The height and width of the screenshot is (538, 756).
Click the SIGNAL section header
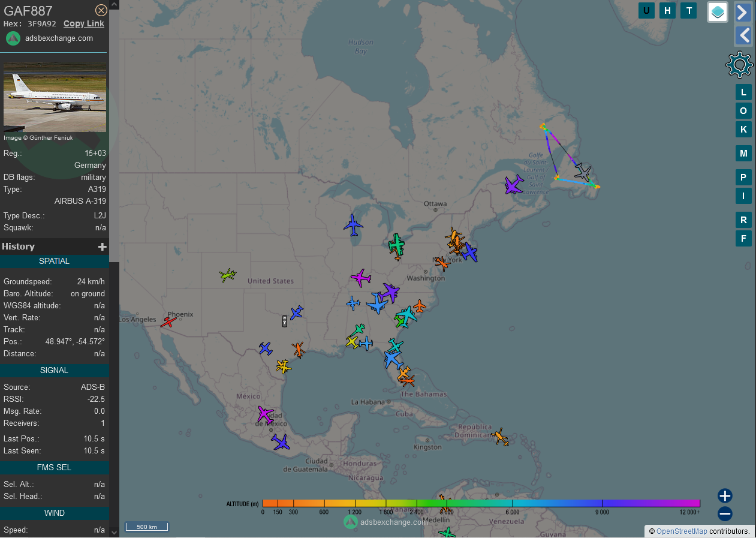tap(55, 371)
